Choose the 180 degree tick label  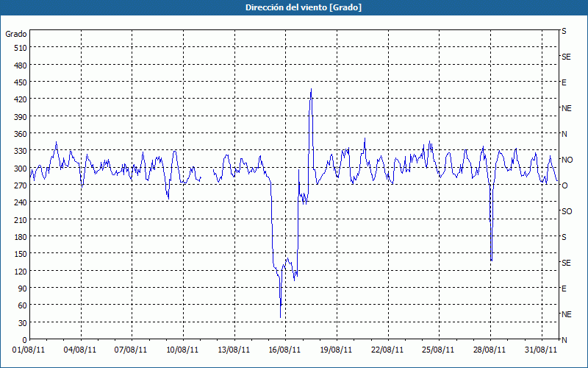21,237
